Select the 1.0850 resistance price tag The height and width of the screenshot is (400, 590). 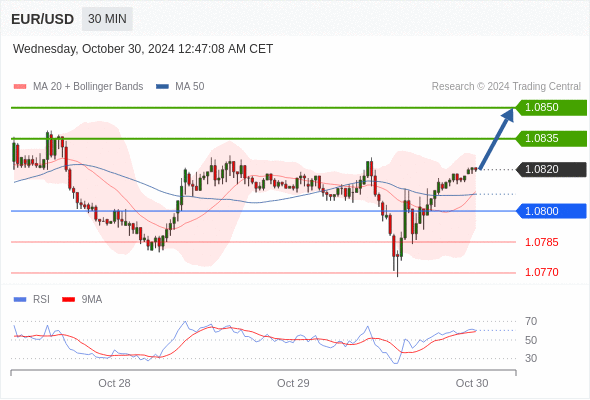click(551, 108)
